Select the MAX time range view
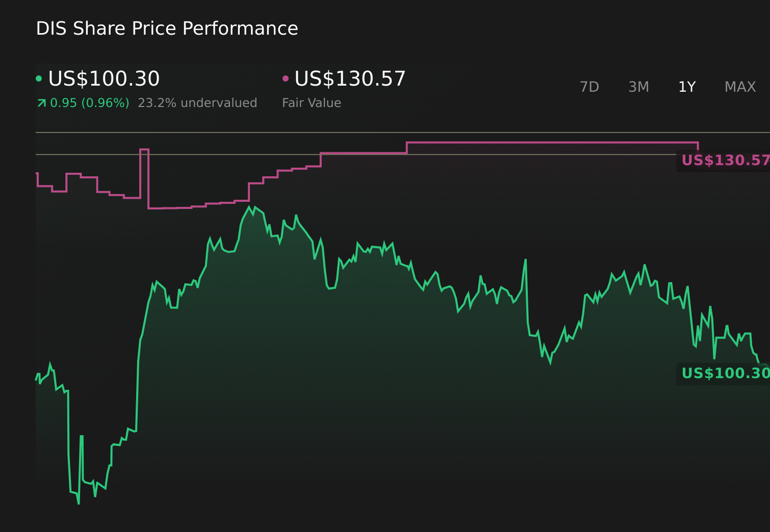The height and width of the screenshot is (532, 770). 739,87
